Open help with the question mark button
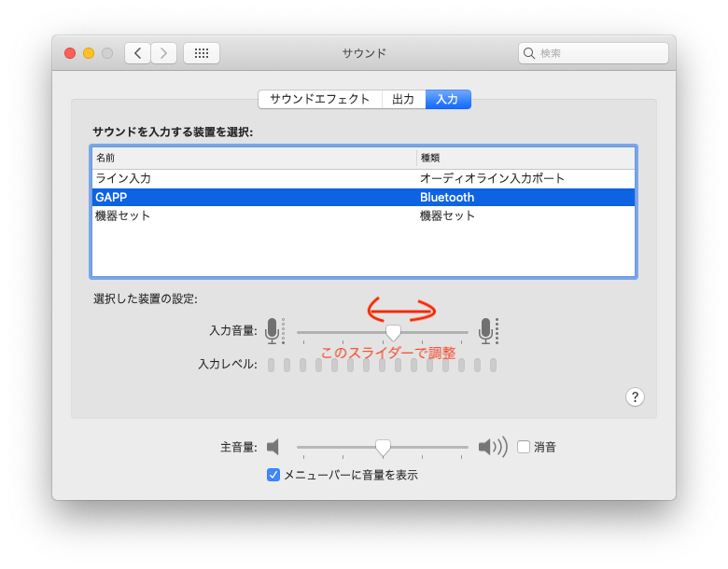 pyautogui.click(x=635, y=396)
